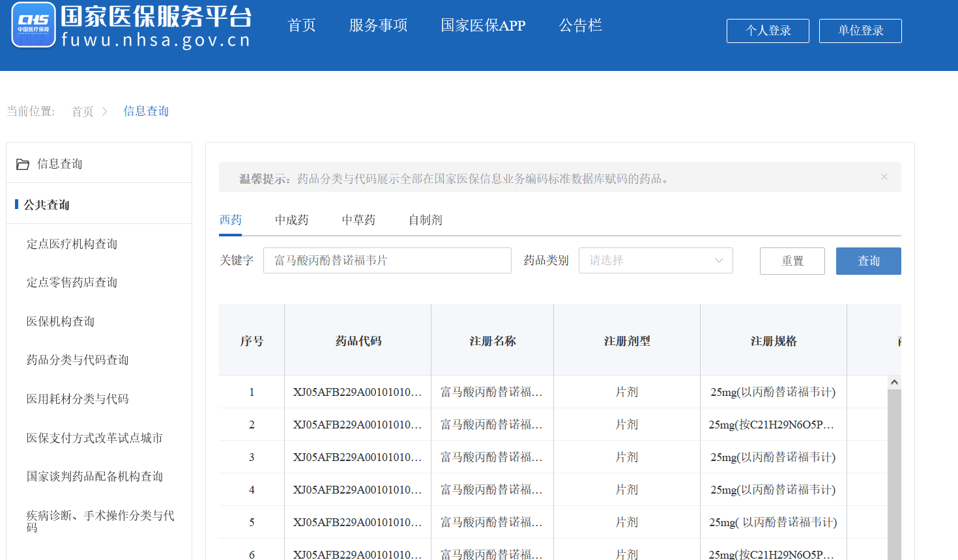Go to 服务事项 in top navigation
958x560 pixels.
point(378,25)
